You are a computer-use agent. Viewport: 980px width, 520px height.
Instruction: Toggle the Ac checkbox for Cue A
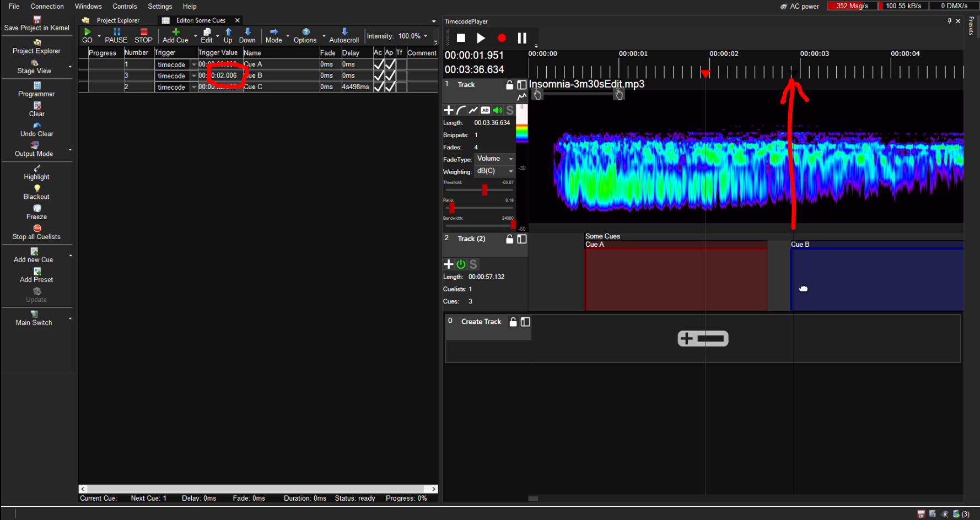pos(378,64)
